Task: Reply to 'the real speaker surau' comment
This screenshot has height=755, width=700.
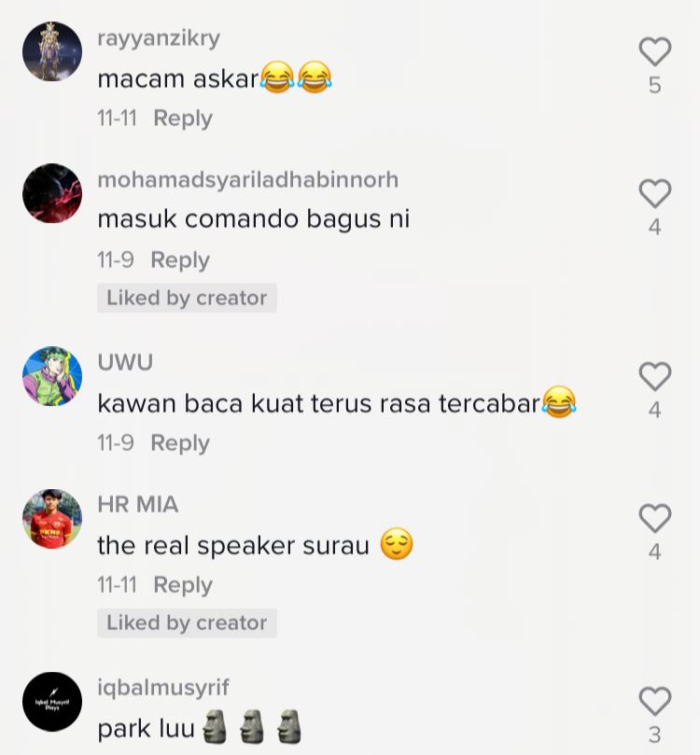Action: click(x=183, y=585)
